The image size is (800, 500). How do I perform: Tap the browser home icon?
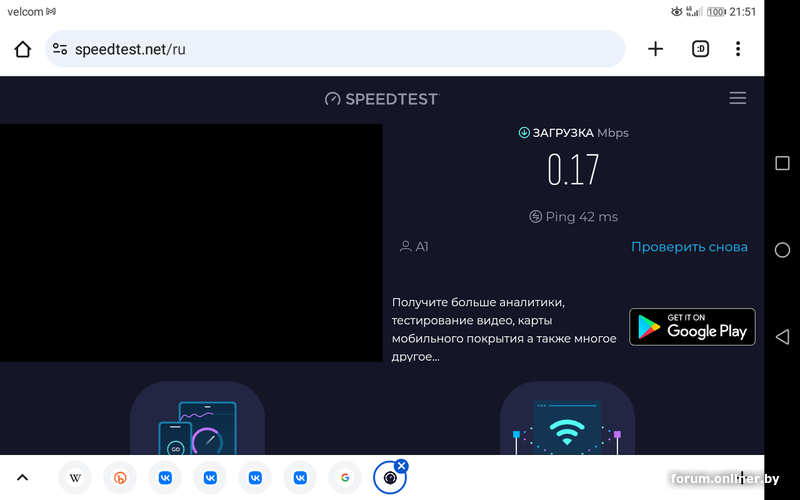point(22,49)
